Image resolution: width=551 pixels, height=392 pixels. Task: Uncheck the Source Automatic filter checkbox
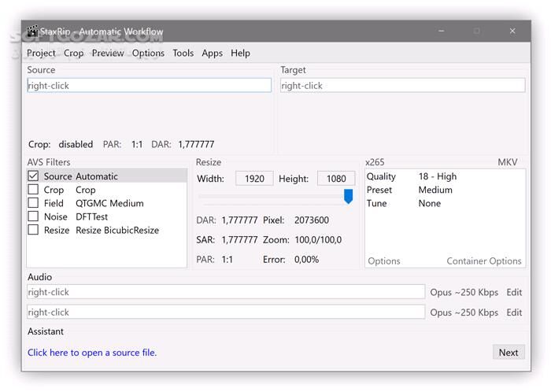tap(33, 176)
